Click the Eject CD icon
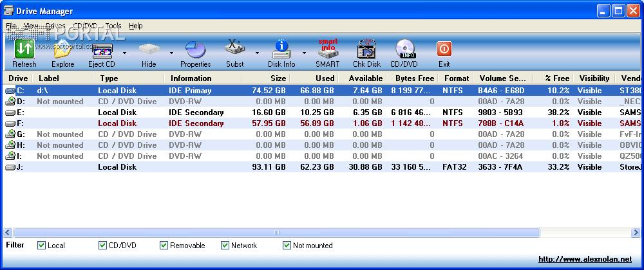This screenshot has width=644, height=270. pyautogui.click(x=102, y=51)
